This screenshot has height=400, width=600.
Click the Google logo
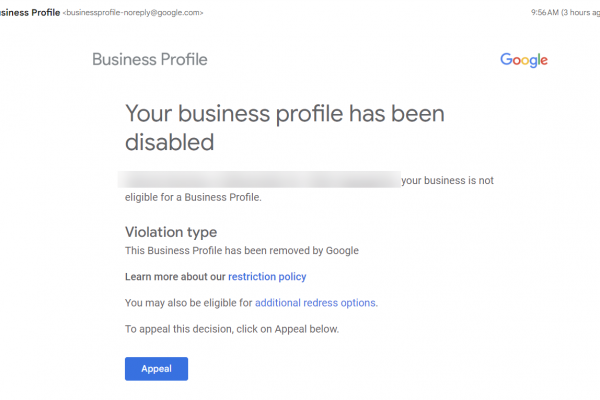tap(524, 60)
